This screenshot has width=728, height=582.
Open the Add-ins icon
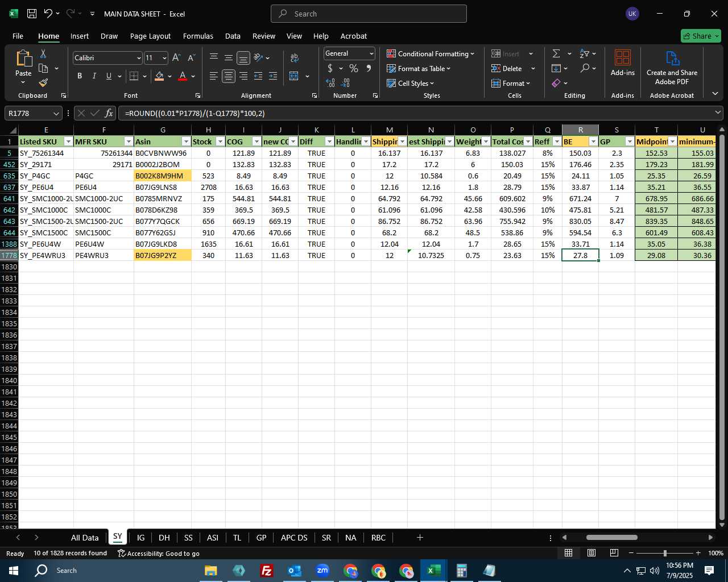point(623,63)
